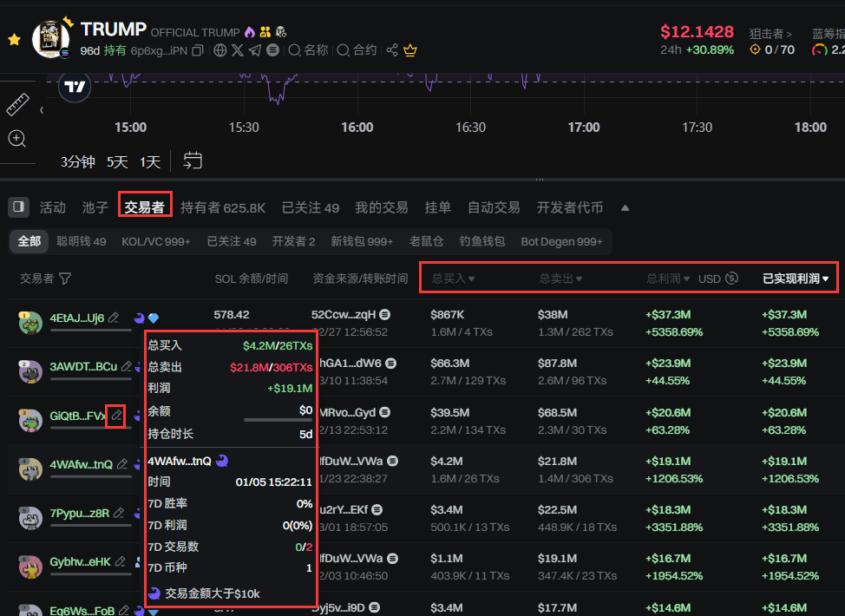845x616 pixels.
Task: Open the token's website globe icon
Action: pos(219,50)
